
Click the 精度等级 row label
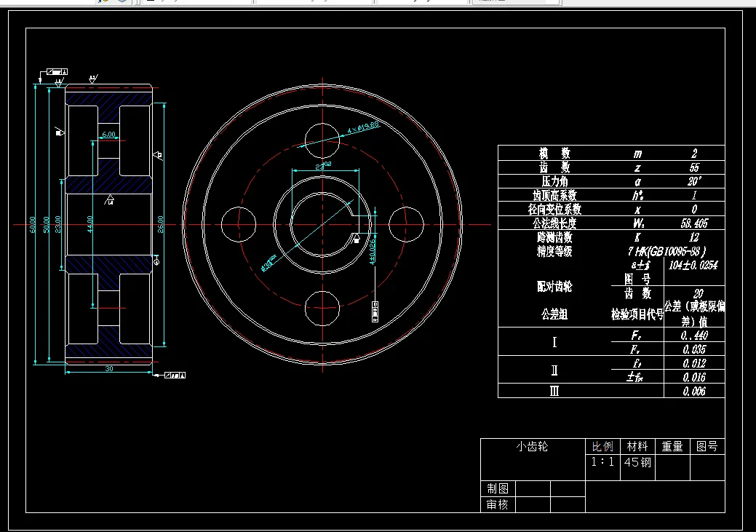pyautogui.click(x=554, y=251)
